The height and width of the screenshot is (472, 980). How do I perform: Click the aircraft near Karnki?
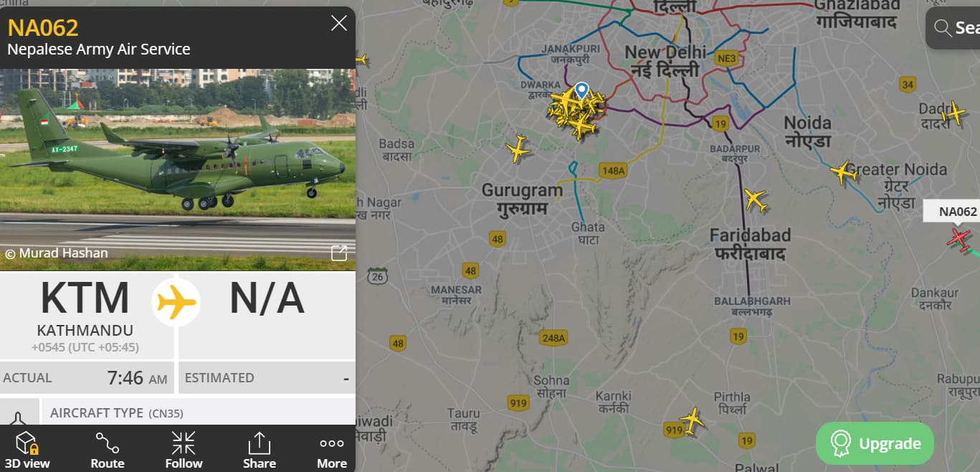tap(692, 420)
